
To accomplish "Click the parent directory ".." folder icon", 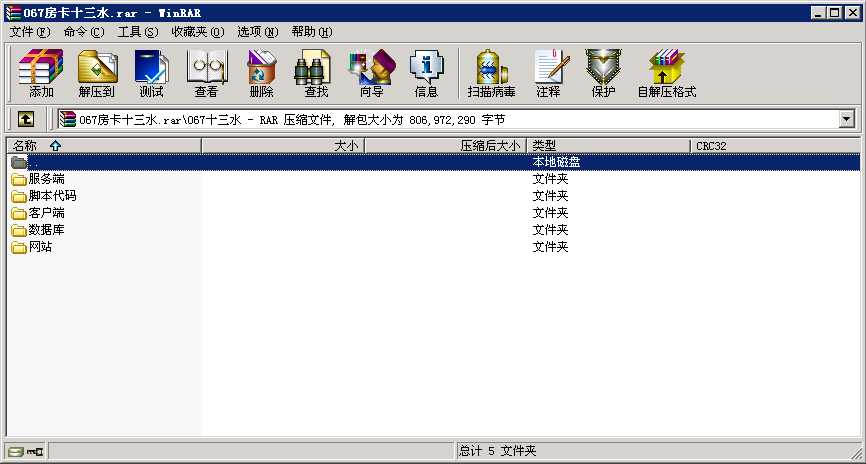I will click(x=19, y=162).
